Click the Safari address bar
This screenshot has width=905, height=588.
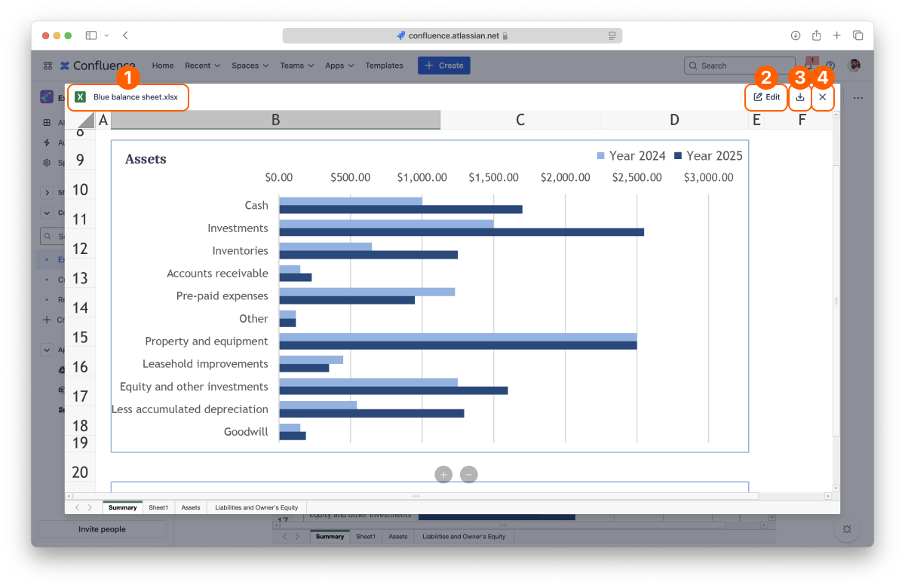pos(452,35)
